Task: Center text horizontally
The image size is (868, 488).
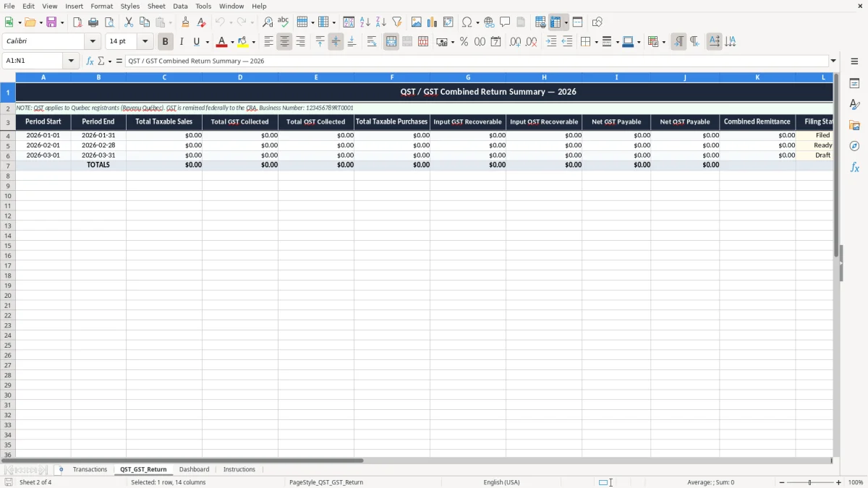Action: (x=285, y=42)
